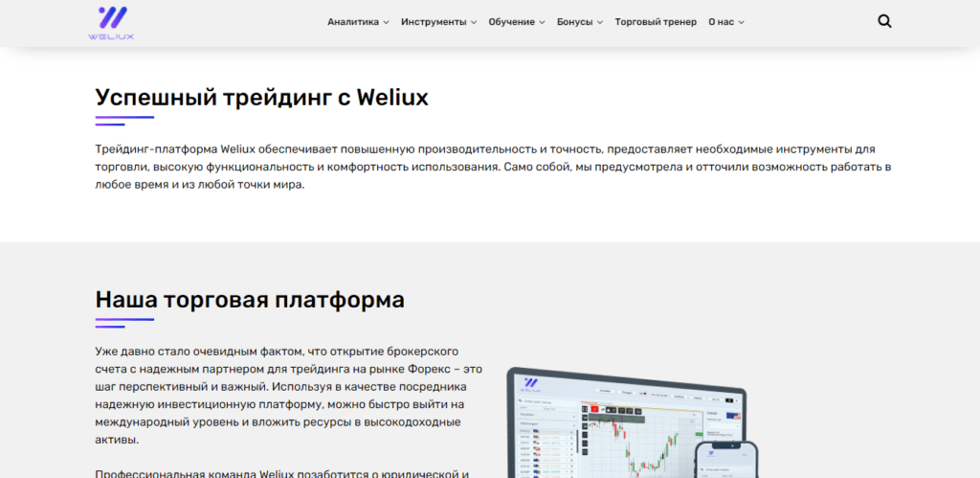Click the heading Успешный трейдинг с Weliux
Image resolution: width=980 pixels, height=478 pixels.
(262, 98)
